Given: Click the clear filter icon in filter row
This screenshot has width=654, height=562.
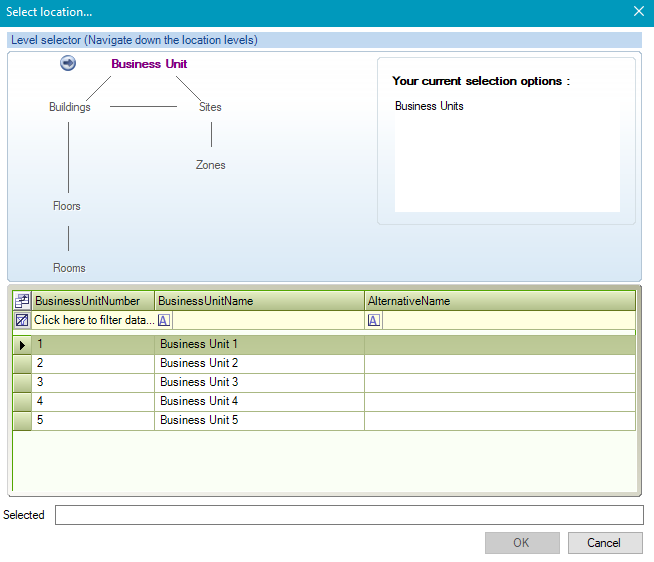Looking at the screenshot, I should point(22,320).
